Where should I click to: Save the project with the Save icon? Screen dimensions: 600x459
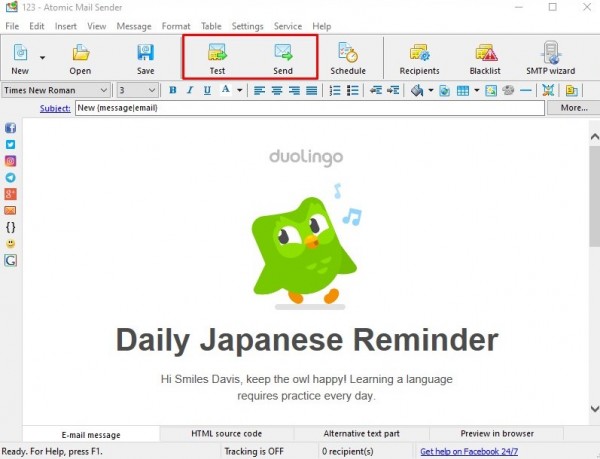(x=145, y=52)
